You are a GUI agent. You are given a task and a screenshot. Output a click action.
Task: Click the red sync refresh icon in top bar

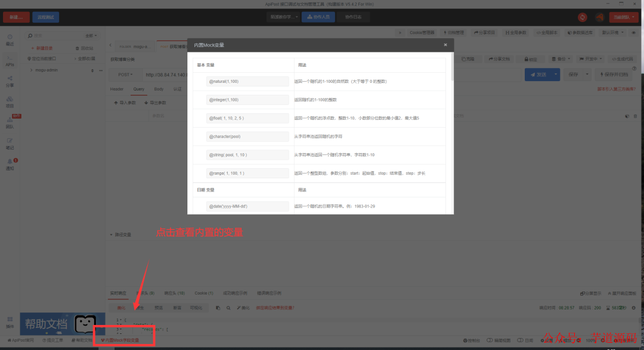pyautogui.click(x=583, y=17)
